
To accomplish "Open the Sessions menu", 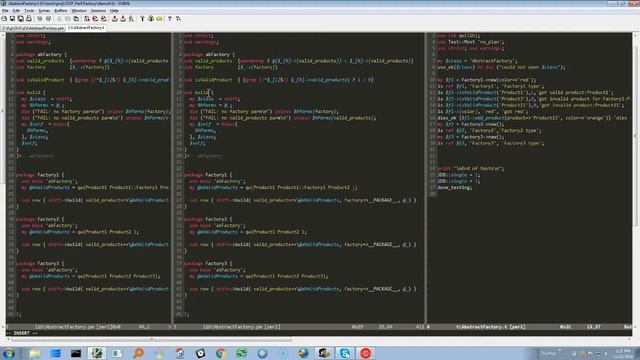I will click(x=98, y=11).
